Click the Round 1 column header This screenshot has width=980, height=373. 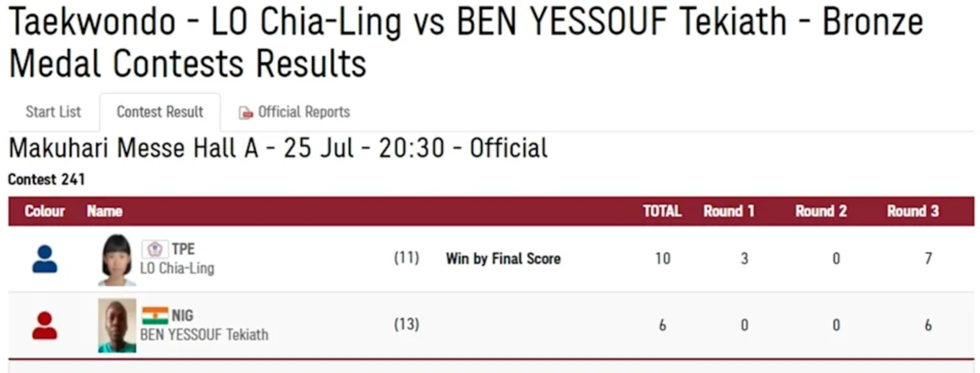729,211
